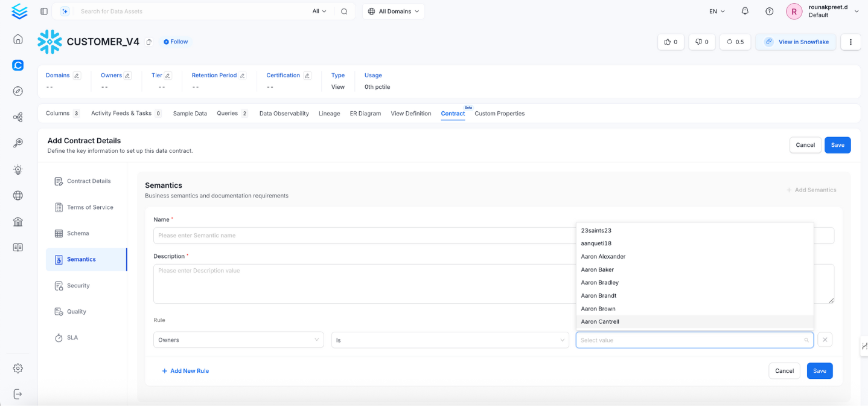
Task: Save the contract details
Action: click(837, 145)
